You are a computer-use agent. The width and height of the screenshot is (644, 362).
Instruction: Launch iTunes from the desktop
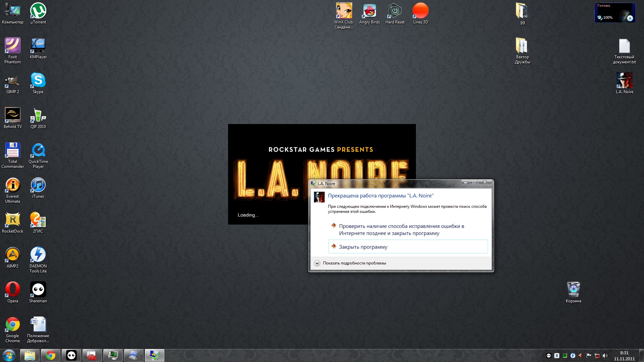(38, 188)
